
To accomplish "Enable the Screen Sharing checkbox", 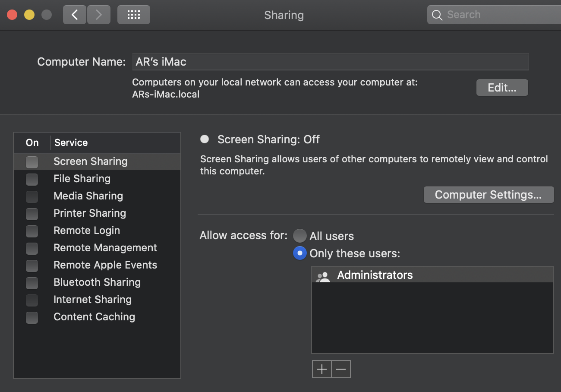I will point(32,162).
